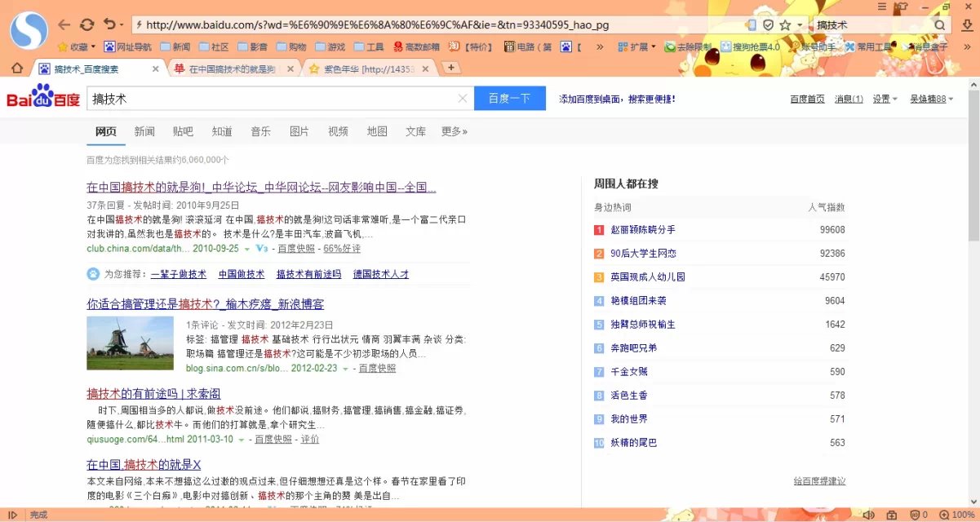This screenshot has width=980, height=522.
Task: Expand the arrow after qiusuoge.com result date
Action: [x=241, y=440]
